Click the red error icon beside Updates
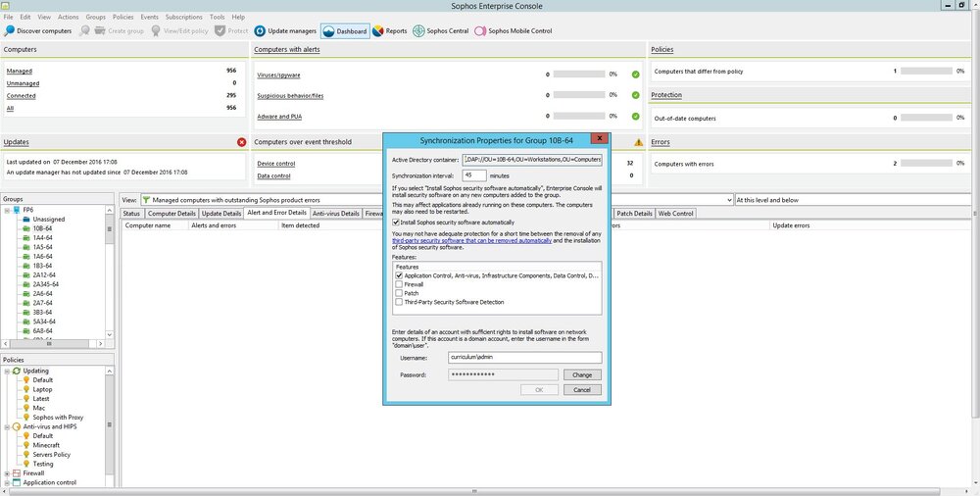The width and height of the screenshot is (980, 496). tap(242, 142)
